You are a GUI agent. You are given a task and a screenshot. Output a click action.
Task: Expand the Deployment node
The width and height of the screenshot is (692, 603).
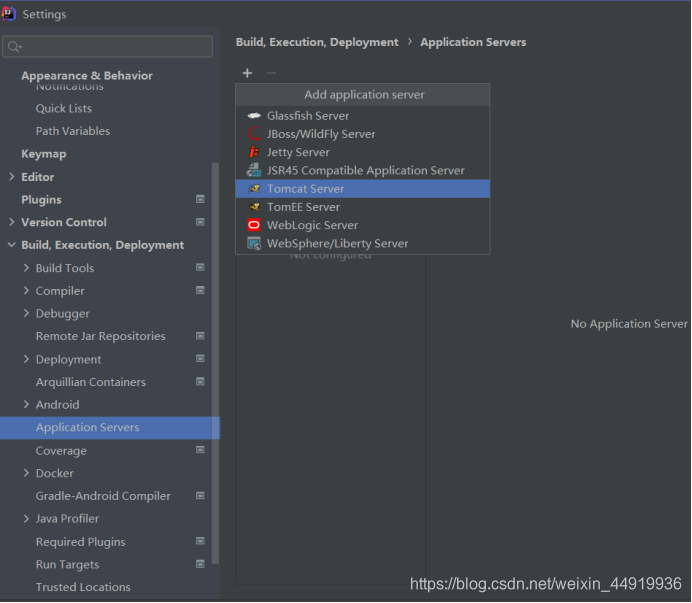[26, 359]
